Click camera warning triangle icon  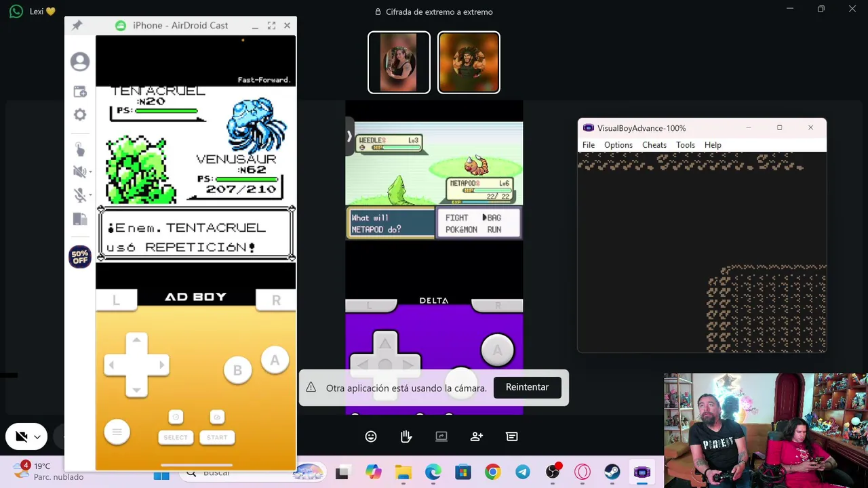pyautogui.click(x=311, y=387)
